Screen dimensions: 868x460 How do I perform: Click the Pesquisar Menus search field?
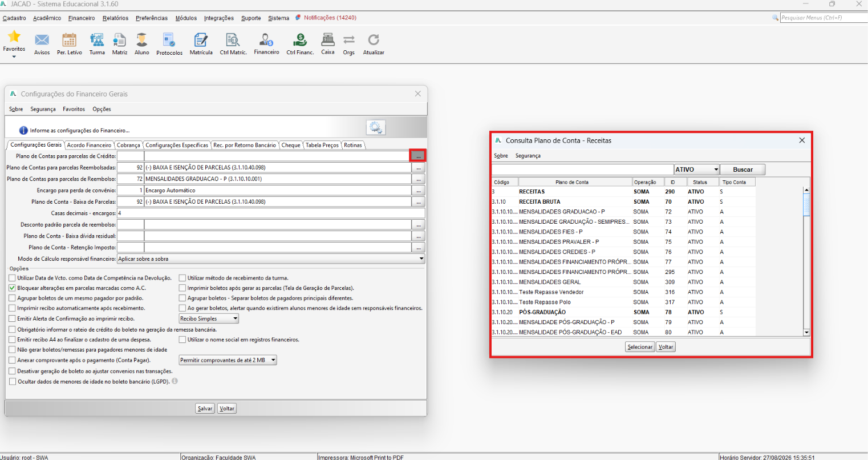tap(824, 18)
